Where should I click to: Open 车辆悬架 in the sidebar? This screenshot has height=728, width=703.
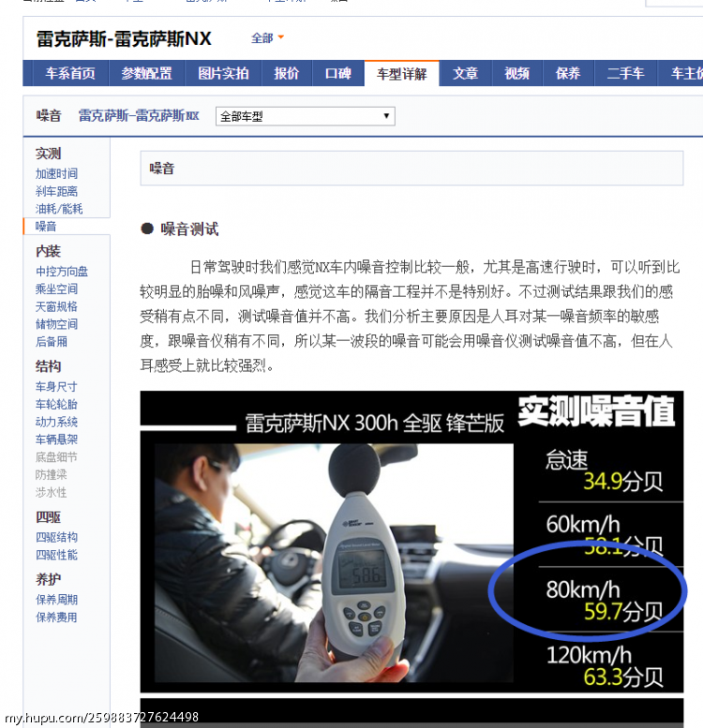(x=56, y=439)
